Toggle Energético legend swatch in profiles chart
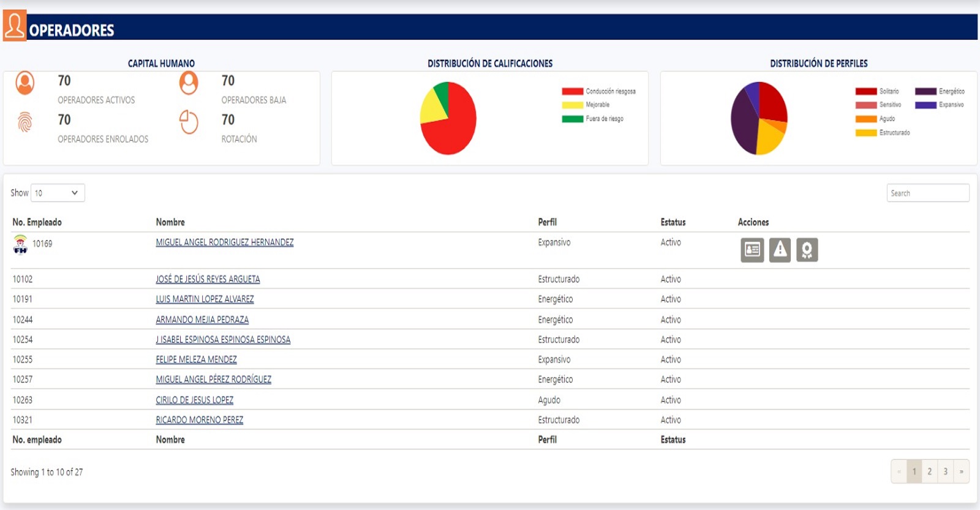The image size is (980, 510). pyautogui.click(x=925, y=91)
